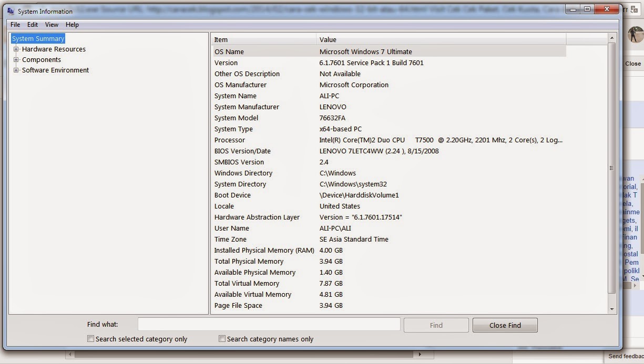The height and width of the screenshot is (364, 644).
Task: Click the value x64-based PC
Action: click(x=341, y=129)
